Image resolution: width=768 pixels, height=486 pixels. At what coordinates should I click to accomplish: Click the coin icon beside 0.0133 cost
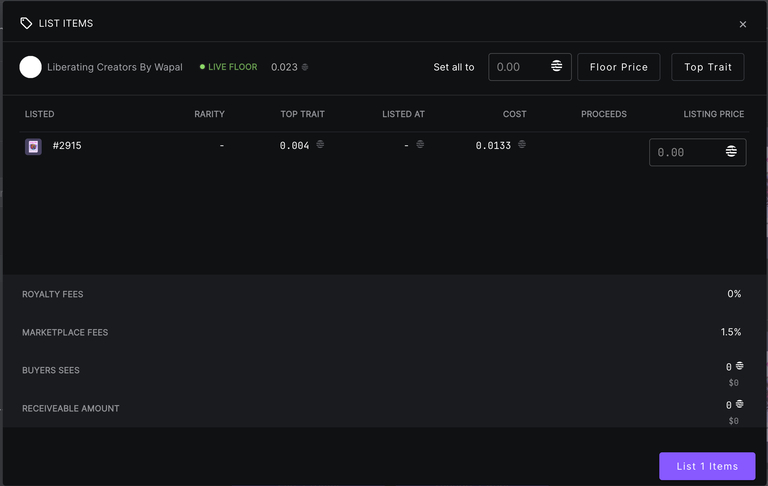(x=522, y=145)
